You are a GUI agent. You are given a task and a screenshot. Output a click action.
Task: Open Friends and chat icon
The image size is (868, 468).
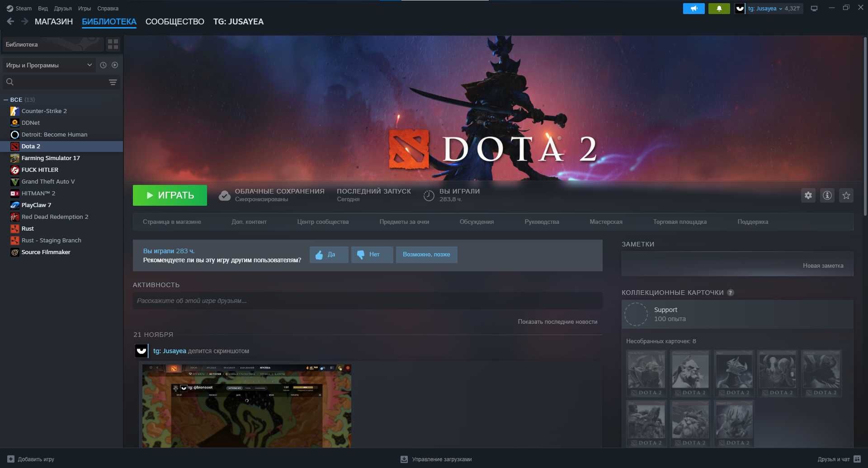tap(857, 459)
